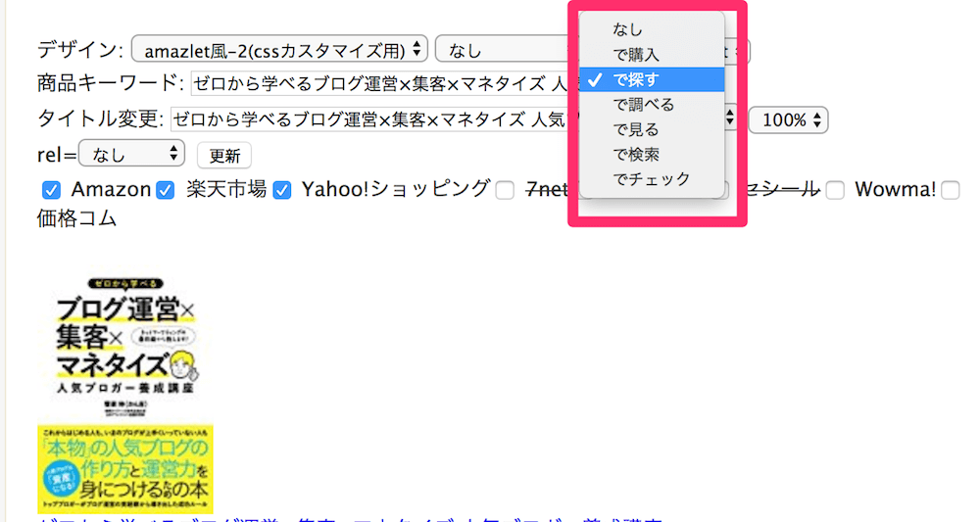Uncheck the Yahoo!ショッピング checkbox
The height and width of the screenshot is (522, 980).
click(282, 190)
